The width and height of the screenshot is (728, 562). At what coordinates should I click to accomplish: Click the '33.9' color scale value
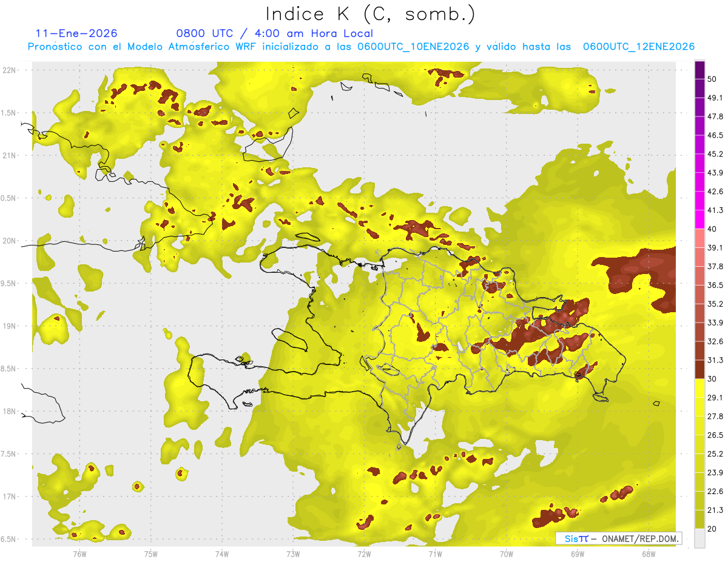(x=715, y=323)
